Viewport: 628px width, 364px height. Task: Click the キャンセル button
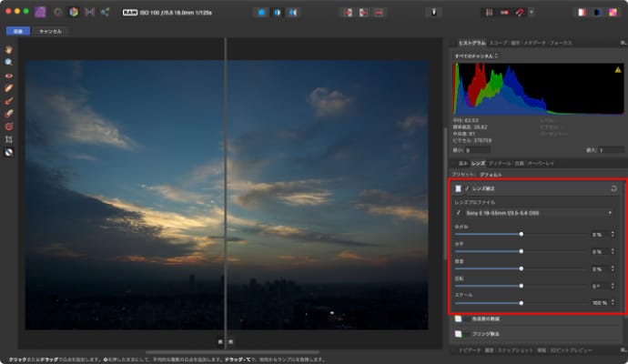(x=50, y=30)
